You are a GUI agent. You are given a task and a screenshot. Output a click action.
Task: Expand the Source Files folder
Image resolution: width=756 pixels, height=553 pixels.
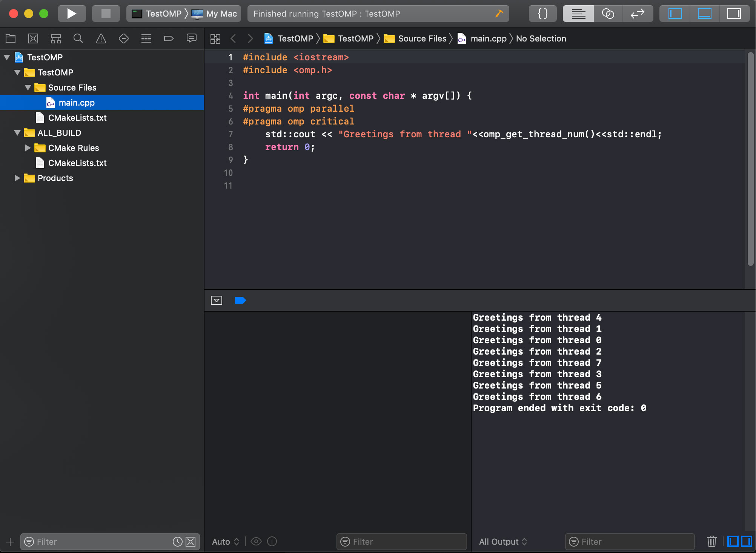click(x=28, y=88)
